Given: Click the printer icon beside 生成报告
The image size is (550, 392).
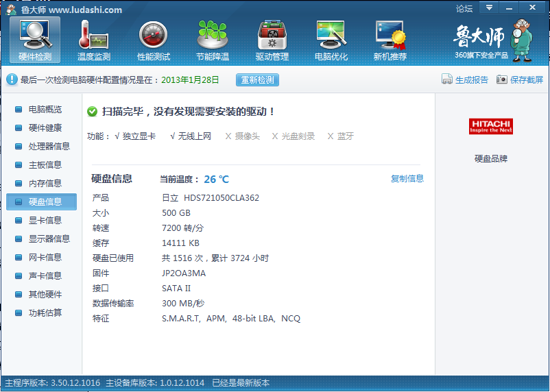Looking at the screenshot, I should (x=447, y=79).
